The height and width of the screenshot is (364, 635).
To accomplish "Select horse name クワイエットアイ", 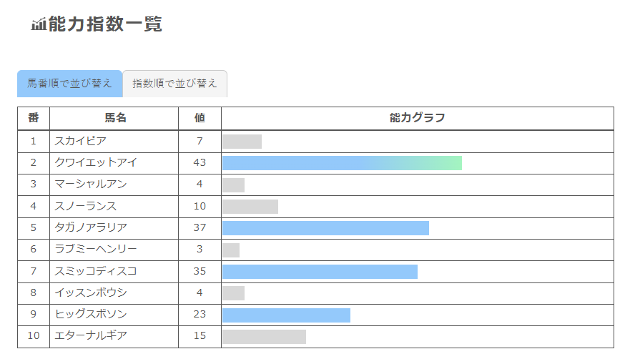I will 96,162.
